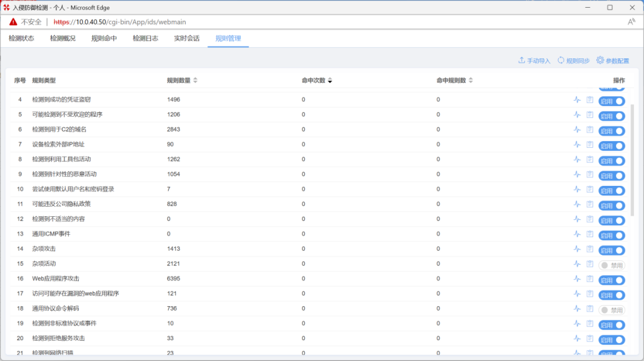The image size is (644, 361).
Task: Show trend chart for 检测到利用工具包活动
Action: [577, 159]
